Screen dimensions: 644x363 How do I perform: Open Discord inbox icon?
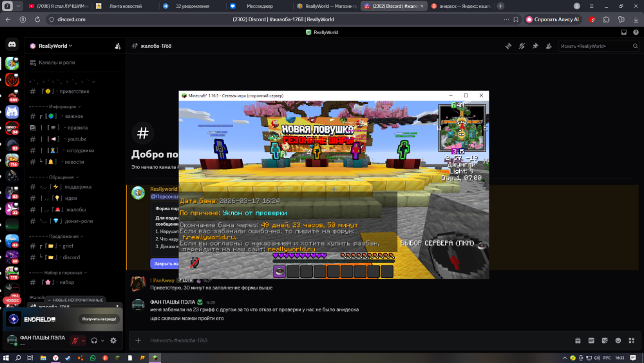coord(624,32)
